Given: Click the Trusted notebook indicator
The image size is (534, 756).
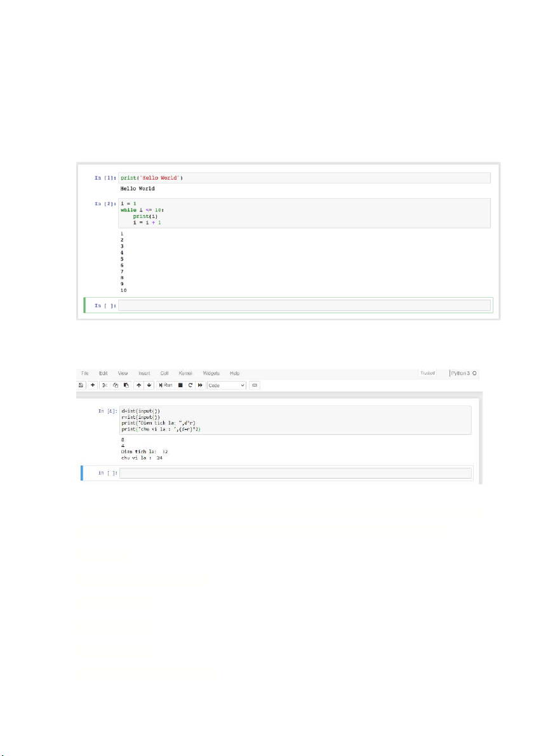Looking at the screenshot, I should tap(427, 373).
